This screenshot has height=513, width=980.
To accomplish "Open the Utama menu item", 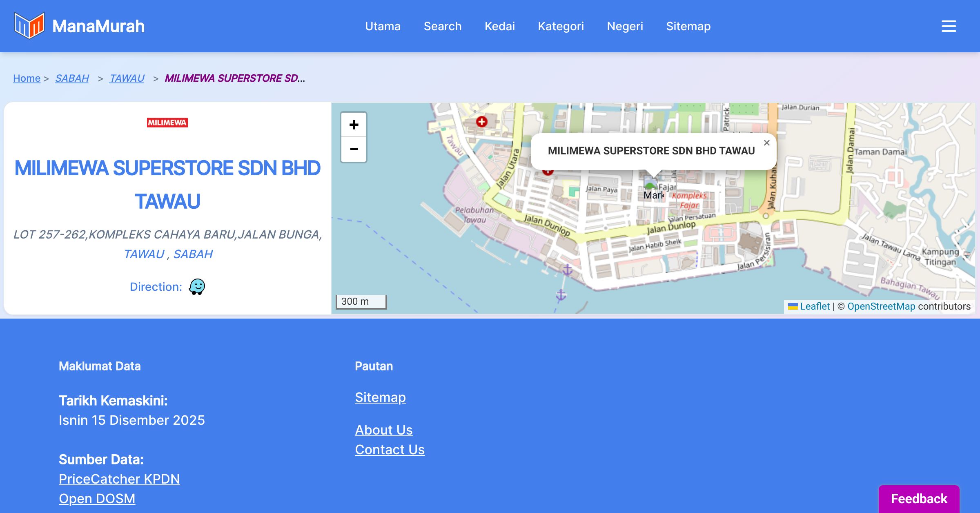I will (383, 26).
